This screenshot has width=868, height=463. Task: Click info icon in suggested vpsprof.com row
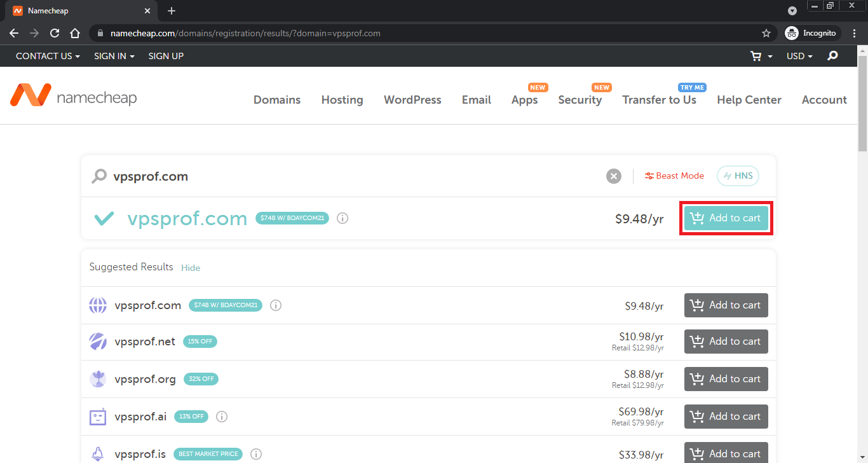(x=276, y=305)
